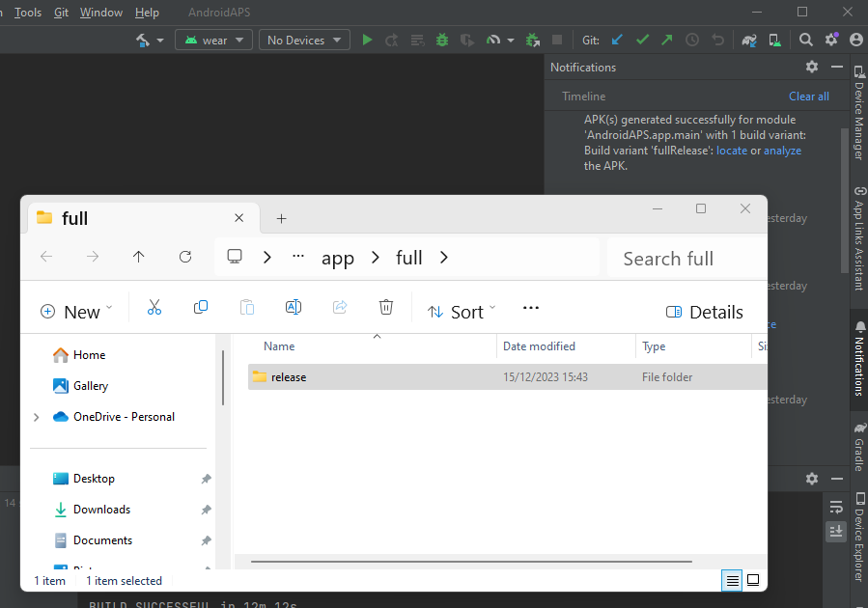Click Build panel gear options icon
The width and height of the screenshot is (868, 608).
(812, 479)
